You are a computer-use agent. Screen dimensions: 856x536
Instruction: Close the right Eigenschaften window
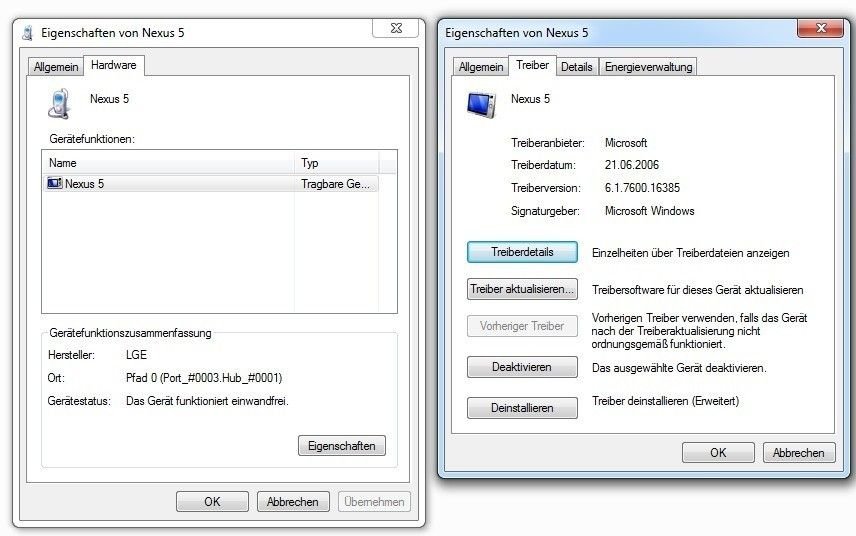click(821, 28)
